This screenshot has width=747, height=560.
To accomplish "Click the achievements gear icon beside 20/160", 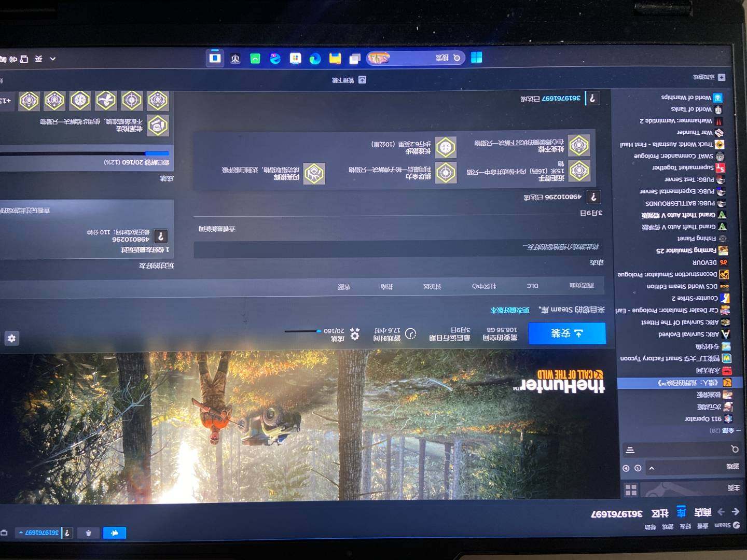I will point(355,334).
